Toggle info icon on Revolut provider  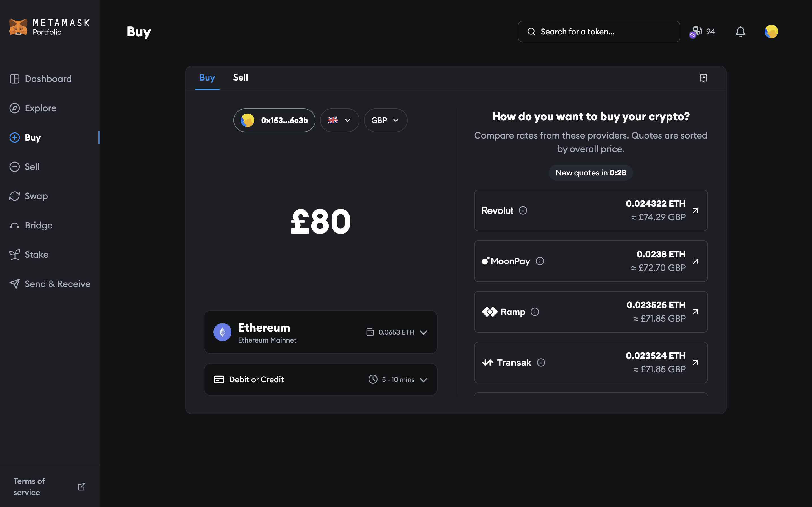tap(523, 210)
